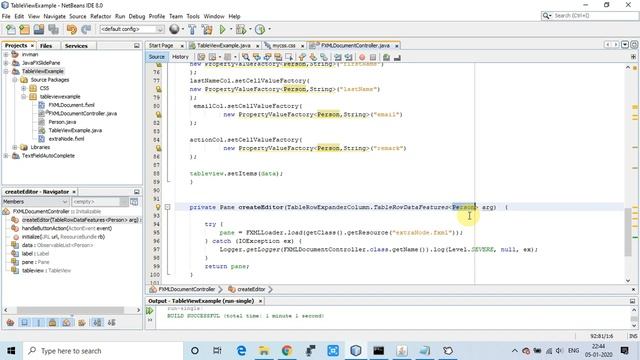This screenshot has height=360, width=640.
Task: Click the Comment editor toolbar icon
Action: click(x=386, y=57)
